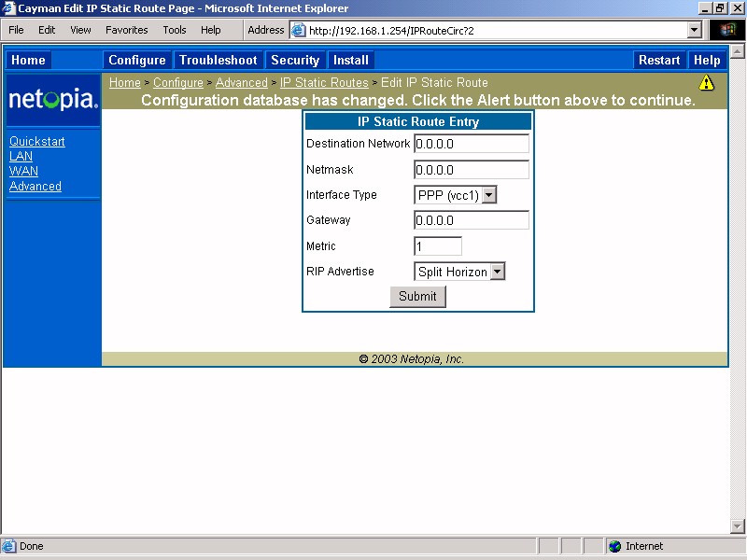Click the 'RIP Advertise' label

tap(340, 272)
